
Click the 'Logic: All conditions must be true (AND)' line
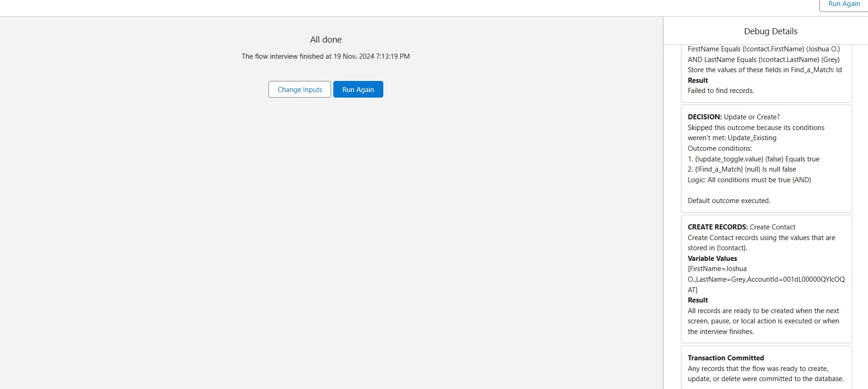tap(749, 180)
